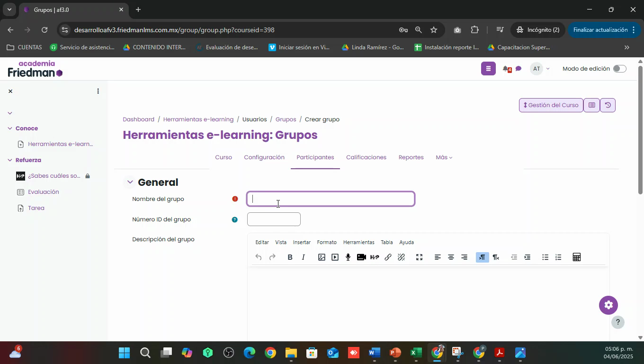Open the history clock icon button
644x364 pixels.
608,105
